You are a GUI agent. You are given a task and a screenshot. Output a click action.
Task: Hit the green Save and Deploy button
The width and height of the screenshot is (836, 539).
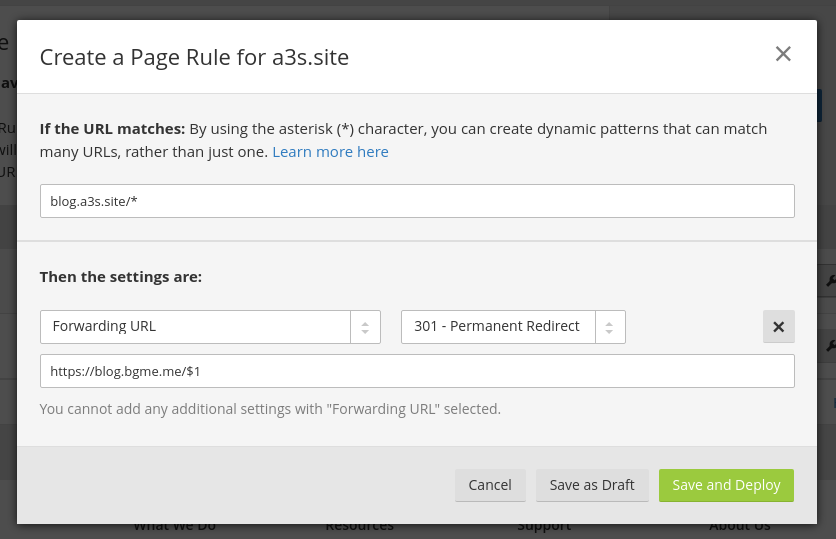click(x=726, y=485)
